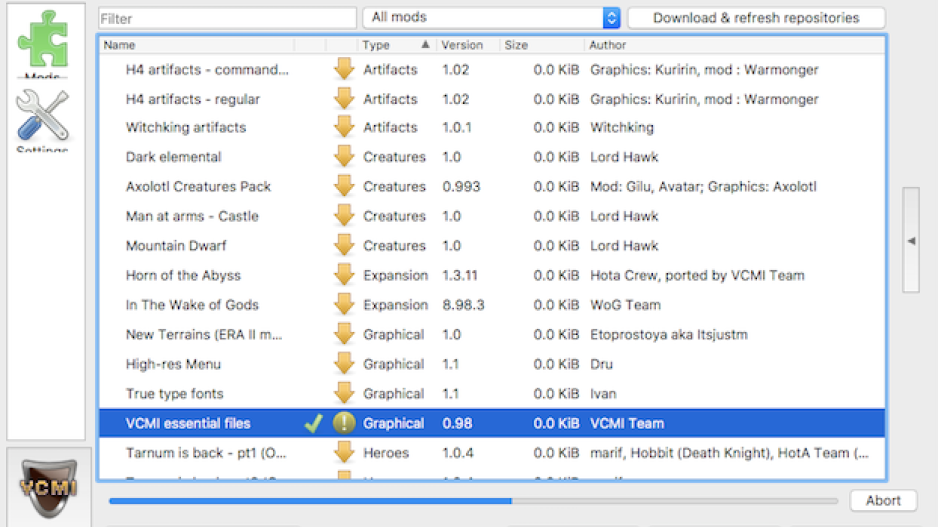Click download arrow for Mountain Dwarf

(x=344, y=246)
